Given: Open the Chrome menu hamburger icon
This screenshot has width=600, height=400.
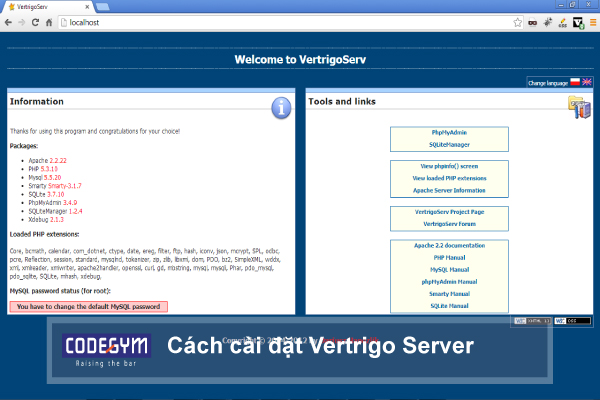Looking at the screenshot, I should click(593, 23).
